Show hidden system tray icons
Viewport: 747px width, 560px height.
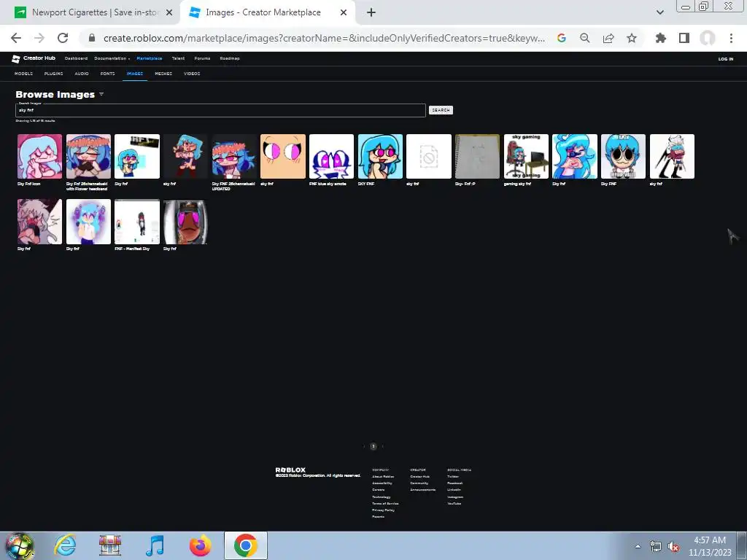coord(638,546)
